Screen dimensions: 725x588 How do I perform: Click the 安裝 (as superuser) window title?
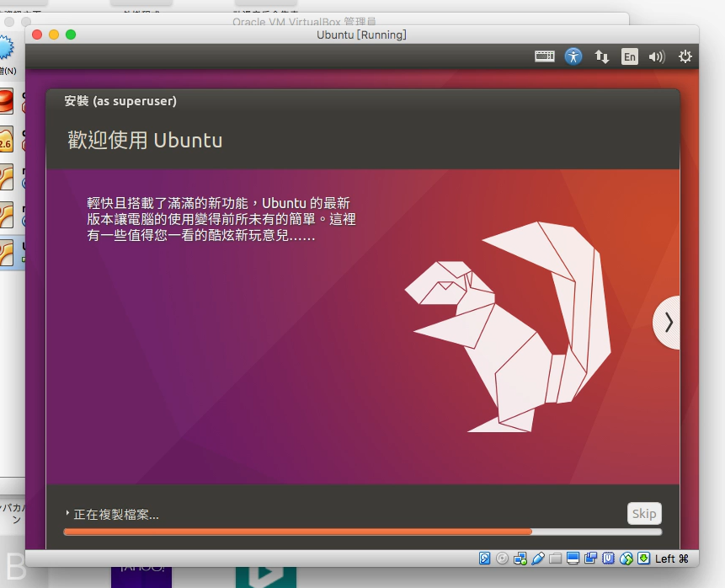[x=120, y=101]
